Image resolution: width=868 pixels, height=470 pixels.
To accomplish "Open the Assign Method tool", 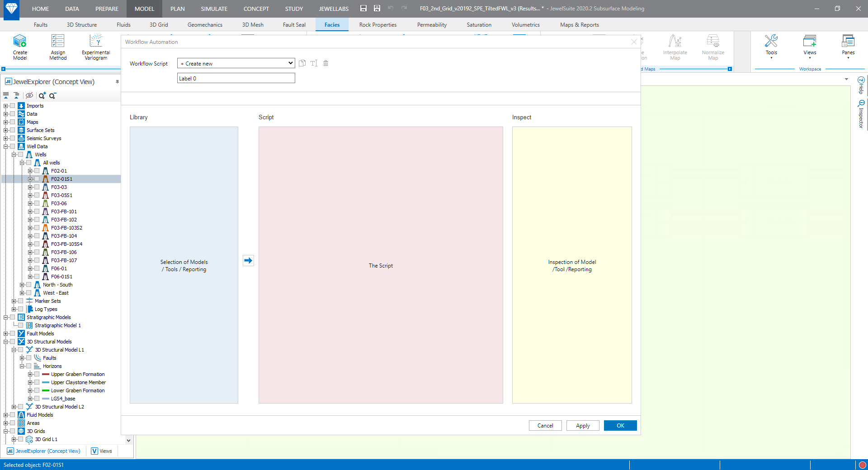I will point(58,47).
